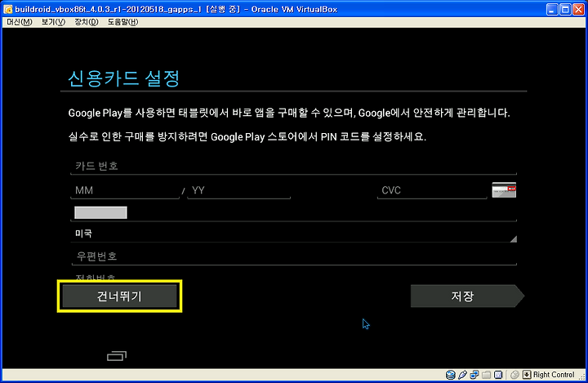Click the 저장 save button
The height and width of the screenshot is (383, 588).
(x=467, y=296)
